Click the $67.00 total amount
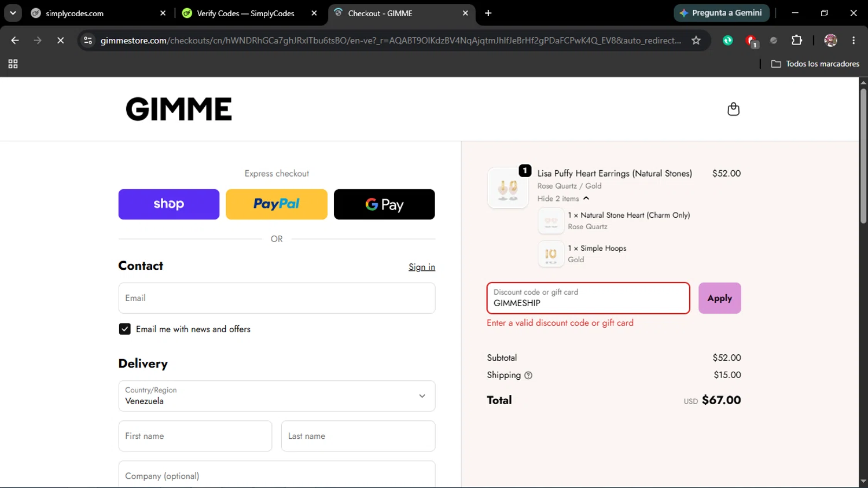 722,400
